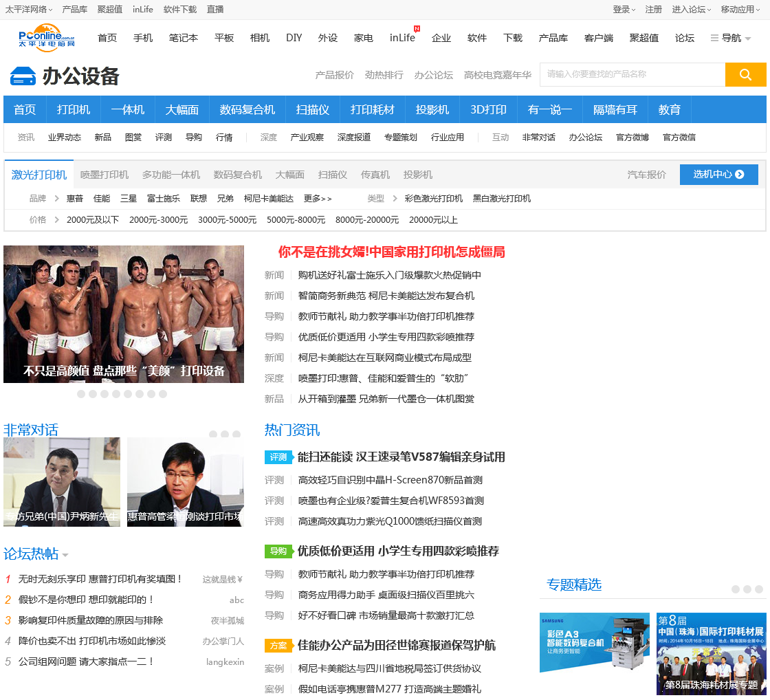Open 专题策划 in sub navigation
The image size is (770, 700).
401,138
